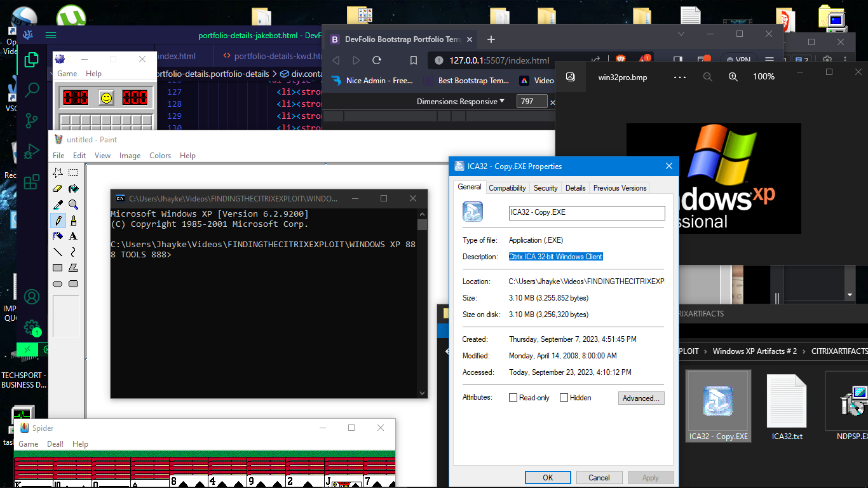Select the Ellipse tool in Paint
This screenshot has width=868, height=488.
58,284
